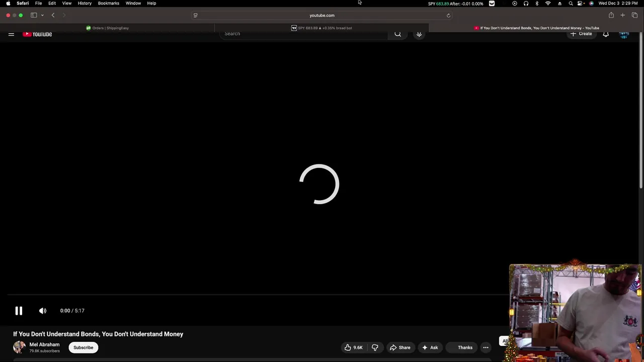Switch to SPY 683.89 TradingView tab
Image resolution: width=644 pixels, height=362 pixels.
(x=321, y=28)
